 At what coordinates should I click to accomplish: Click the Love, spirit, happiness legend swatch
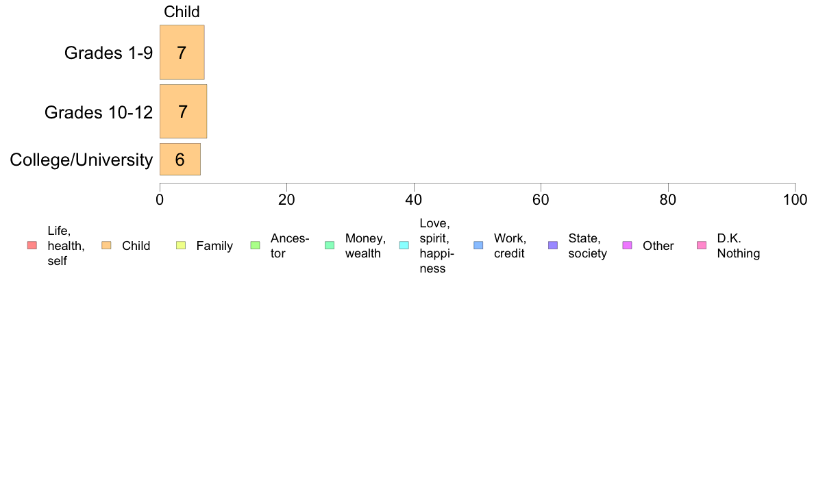tap(404, 246)
